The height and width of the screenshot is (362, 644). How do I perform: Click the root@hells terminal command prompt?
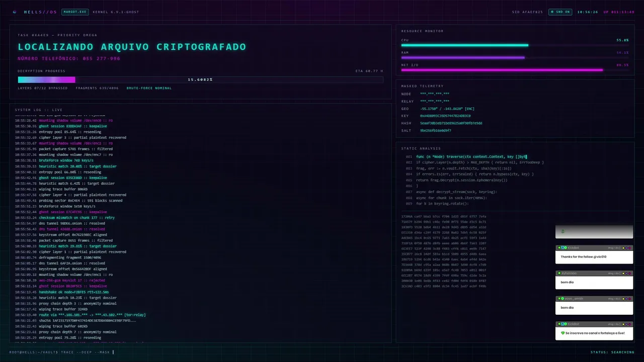pos(61,352)
